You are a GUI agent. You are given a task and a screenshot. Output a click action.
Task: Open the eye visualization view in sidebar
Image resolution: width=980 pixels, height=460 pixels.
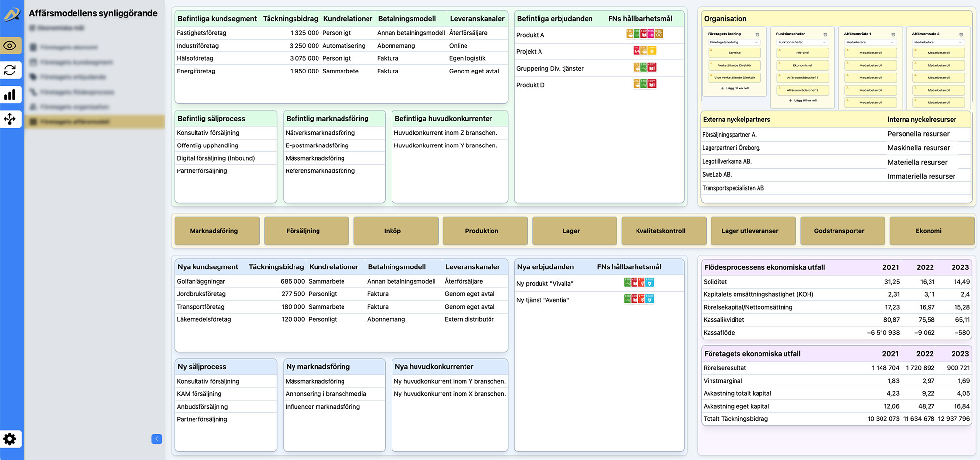[10, 46]
